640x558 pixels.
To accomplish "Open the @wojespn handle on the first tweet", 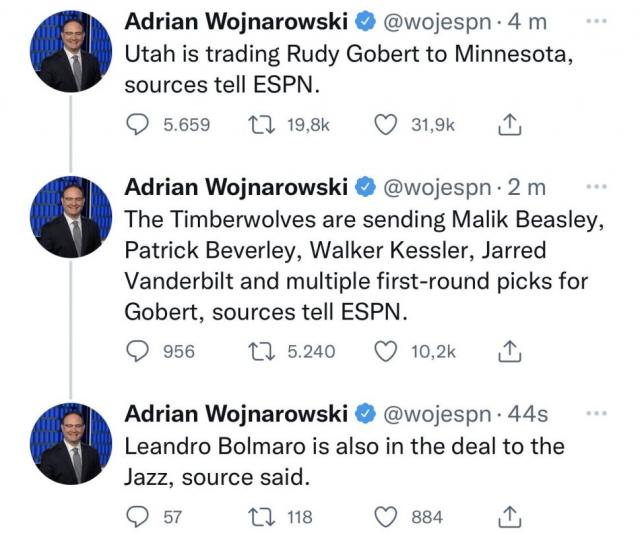I will pyautogui.click(x=435, y=21).
